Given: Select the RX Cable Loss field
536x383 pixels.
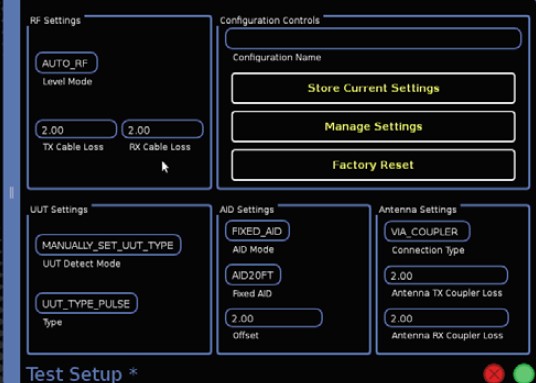Looking at the screenshot, I should tap(162, 129).
